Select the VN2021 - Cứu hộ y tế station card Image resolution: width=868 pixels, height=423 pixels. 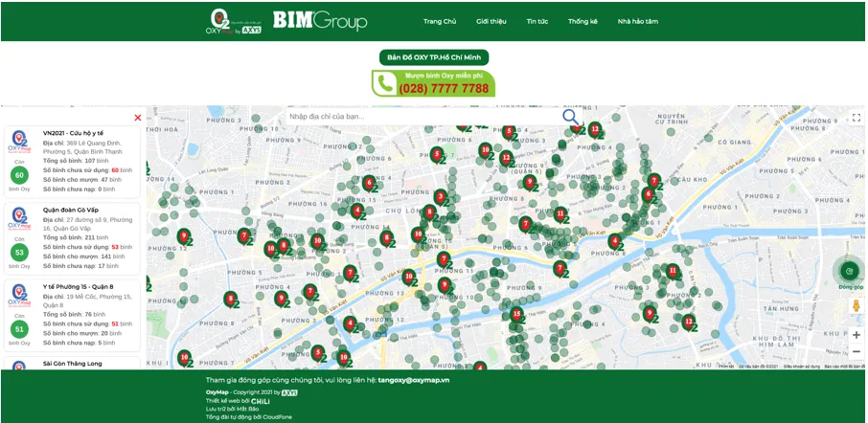[72, 161]
